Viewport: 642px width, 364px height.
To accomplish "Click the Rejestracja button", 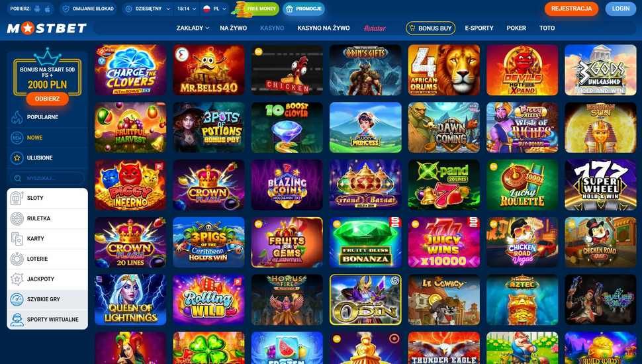I will (571, 9).
